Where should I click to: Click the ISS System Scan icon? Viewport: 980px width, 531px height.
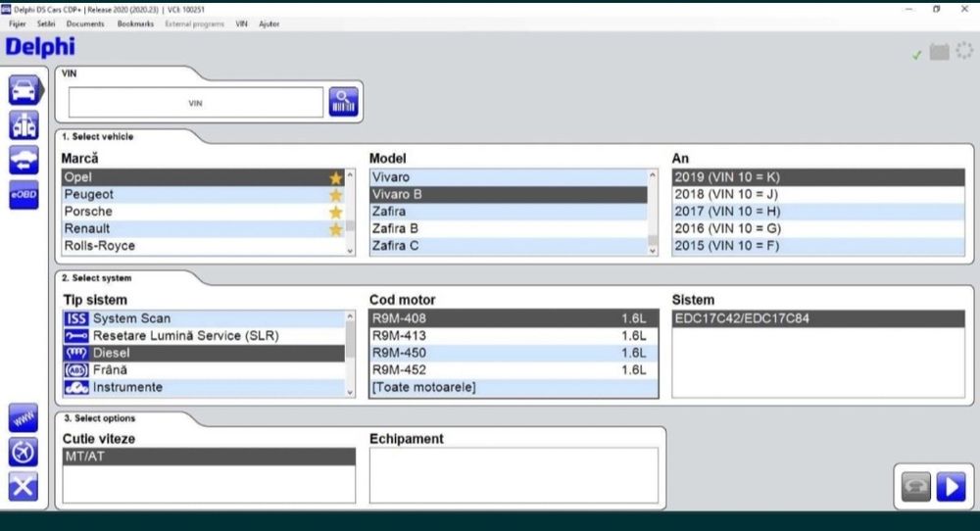click(x=76, y=318)
